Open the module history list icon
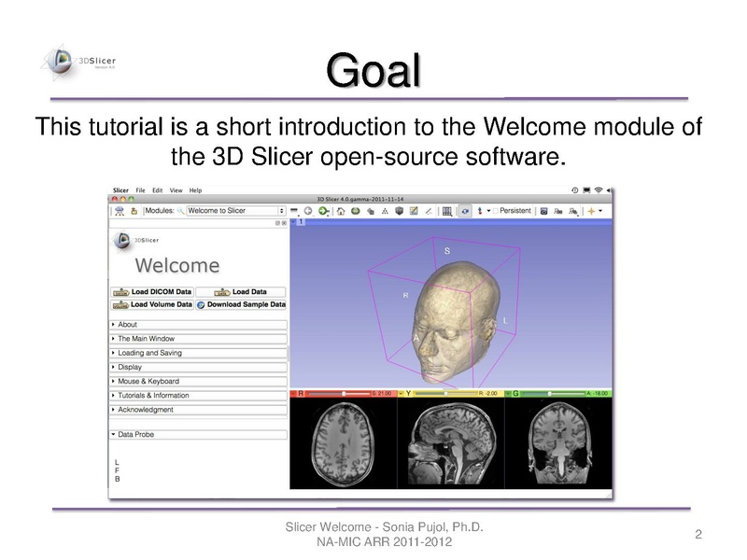The width and height of the screenshot is (747, 560). (294, 211)
